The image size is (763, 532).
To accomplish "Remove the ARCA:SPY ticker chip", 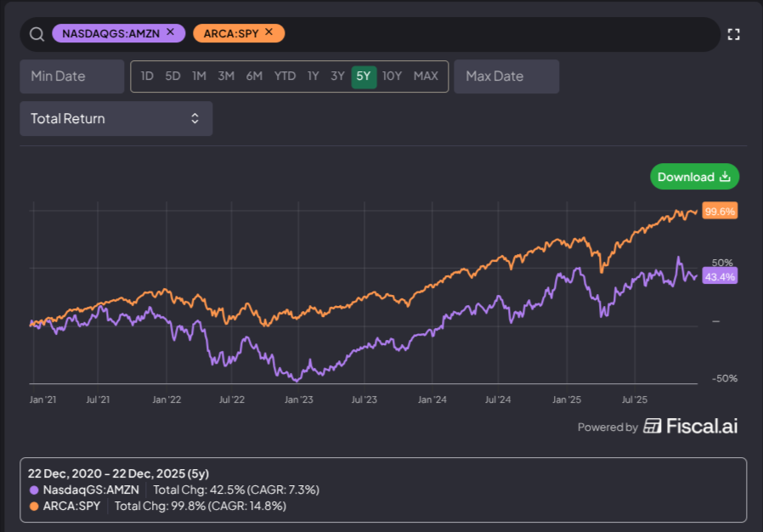I will click(x=268, y=33).
